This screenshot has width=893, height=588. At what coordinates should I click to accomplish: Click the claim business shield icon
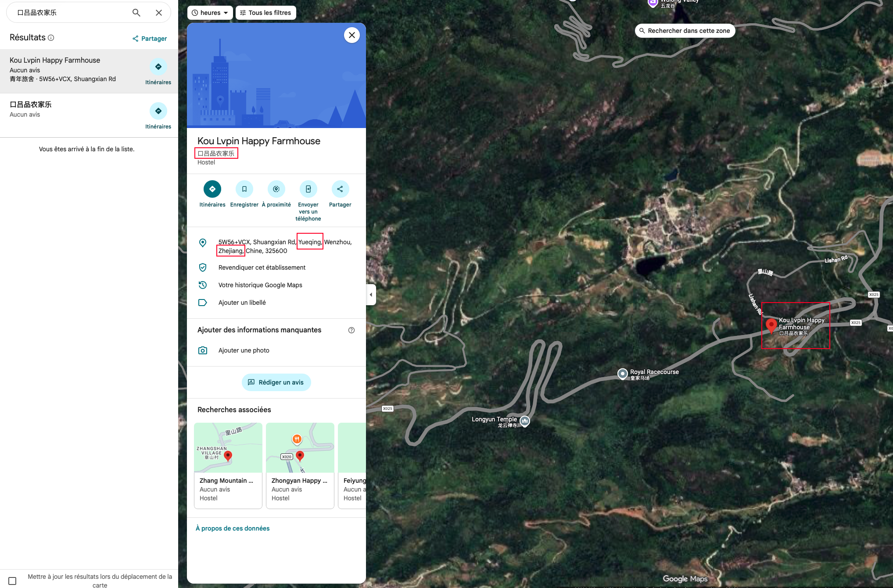pyautogui.click(x=203, y=267)
